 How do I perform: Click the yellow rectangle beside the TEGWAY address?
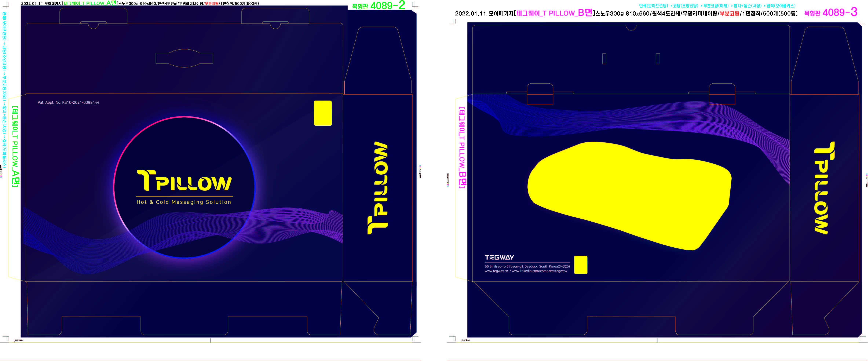point(581,265)
